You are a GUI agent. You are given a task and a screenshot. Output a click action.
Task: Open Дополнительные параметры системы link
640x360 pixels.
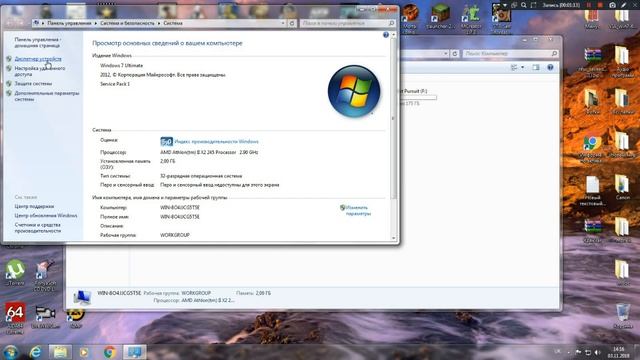click(47, 96)
